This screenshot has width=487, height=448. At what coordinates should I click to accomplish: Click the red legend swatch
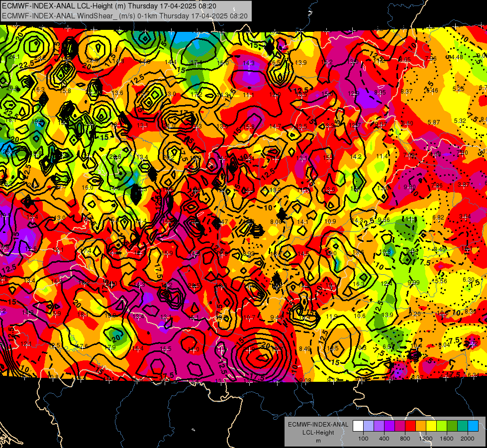[x=410, y=426]
